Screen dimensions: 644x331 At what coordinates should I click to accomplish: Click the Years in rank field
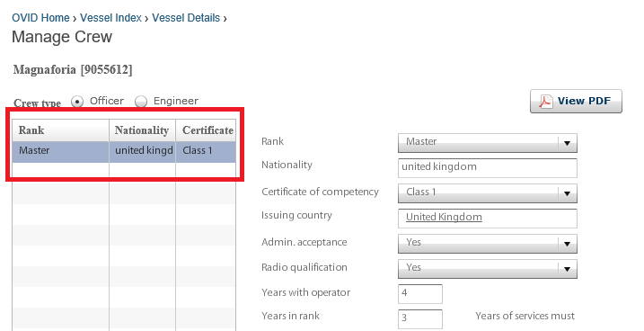point(420,318)
